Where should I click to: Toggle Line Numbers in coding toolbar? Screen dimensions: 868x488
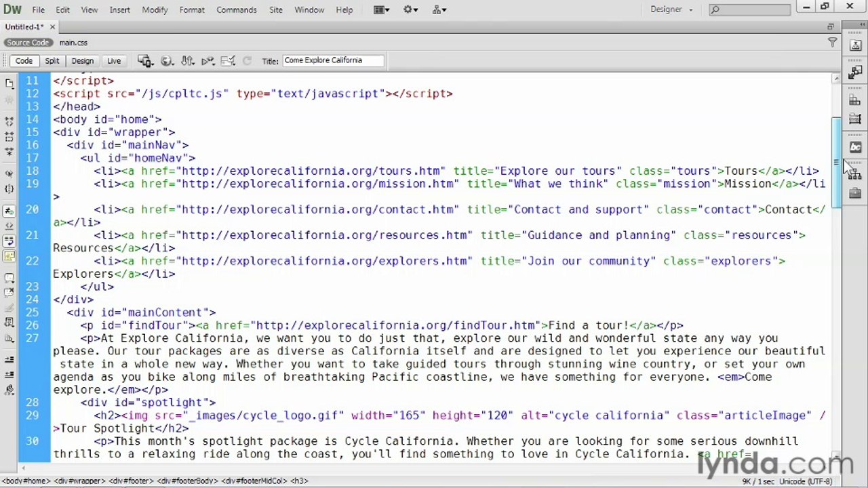(x=9, y=211)
